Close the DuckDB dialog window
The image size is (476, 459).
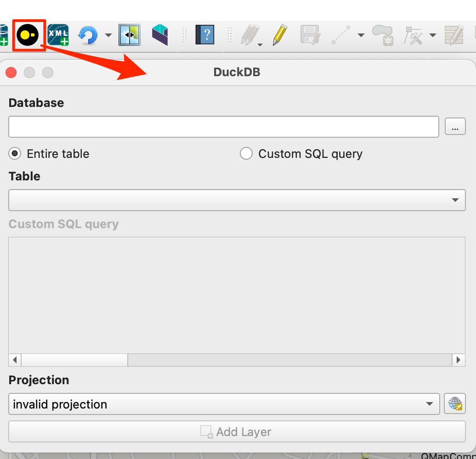tap(11, 73)
